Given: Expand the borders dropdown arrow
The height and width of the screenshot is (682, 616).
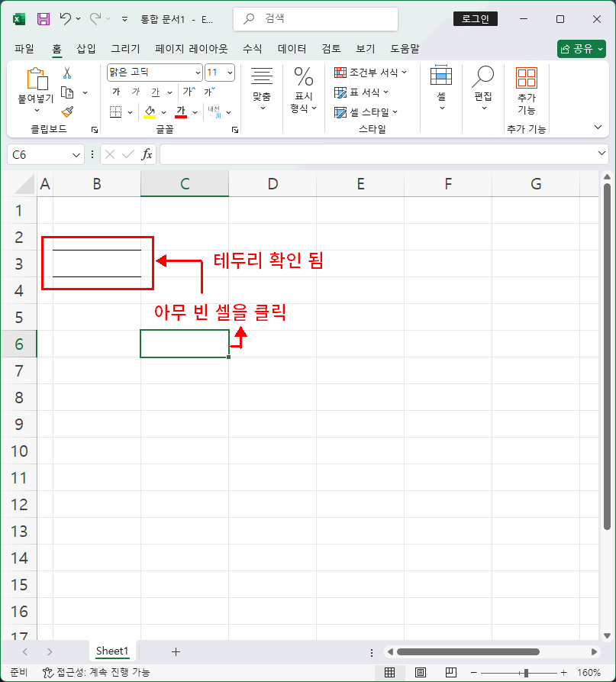Looking at the screenshot, I should point(130,113).
